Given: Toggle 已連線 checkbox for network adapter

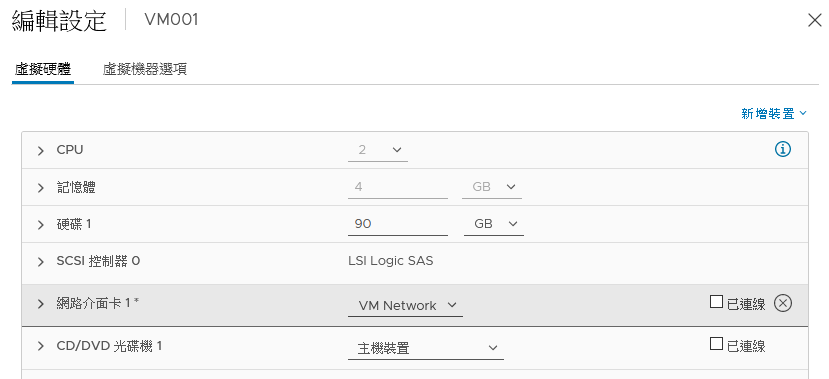Looking at the screenshot, I should pyautogui.click(x=716, y=302).
